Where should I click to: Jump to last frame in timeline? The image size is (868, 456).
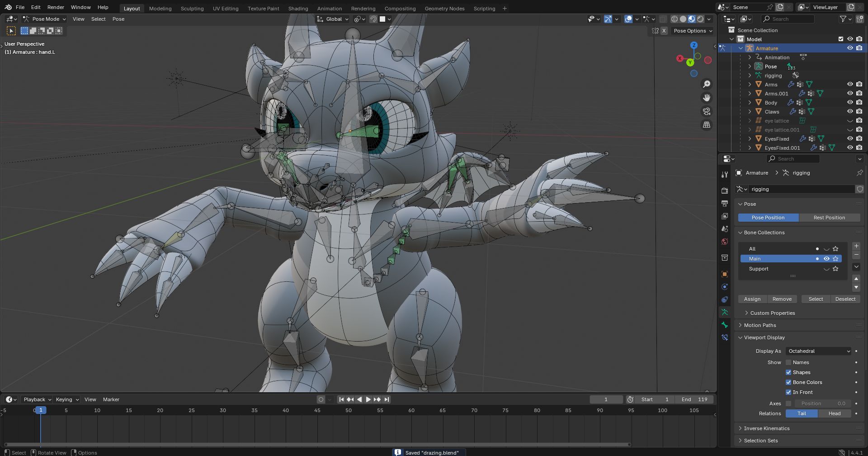[387, 399]
